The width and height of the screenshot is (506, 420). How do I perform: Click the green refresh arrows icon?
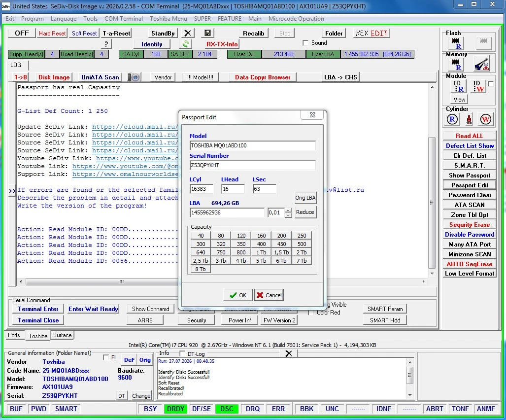(x=186, y=44)
